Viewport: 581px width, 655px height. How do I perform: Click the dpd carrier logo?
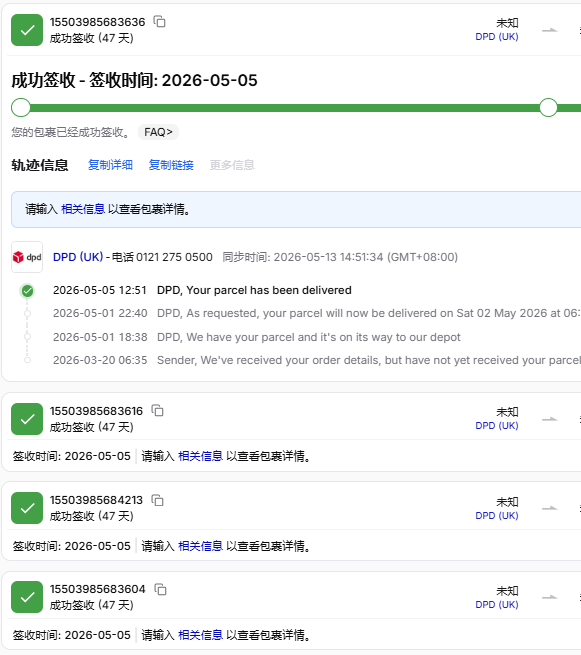(27, 257)
